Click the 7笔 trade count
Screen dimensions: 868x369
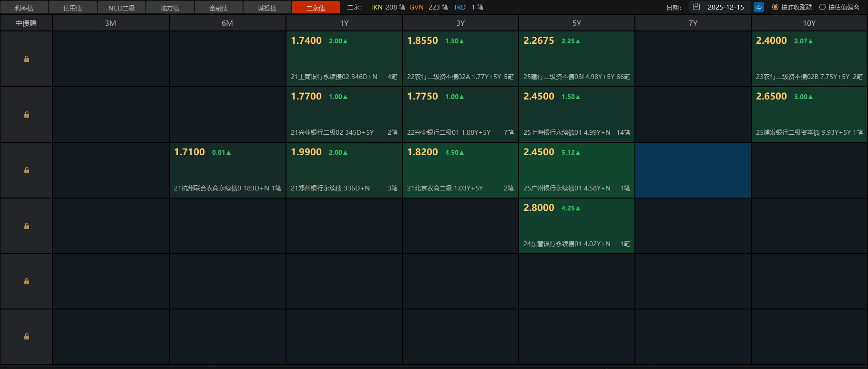click(509, 132)
